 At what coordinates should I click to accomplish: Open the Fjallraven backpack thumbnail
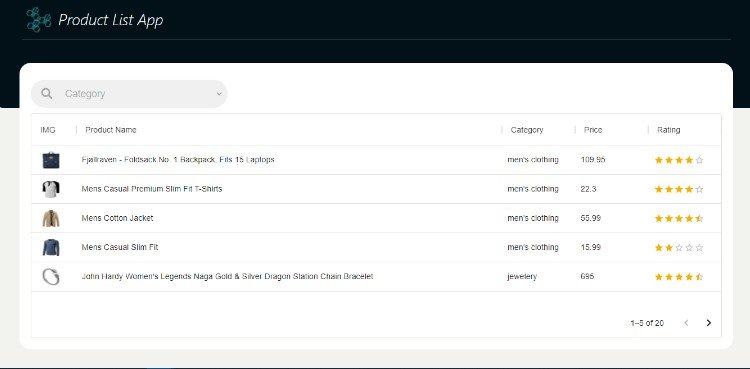tap(51, 160)
